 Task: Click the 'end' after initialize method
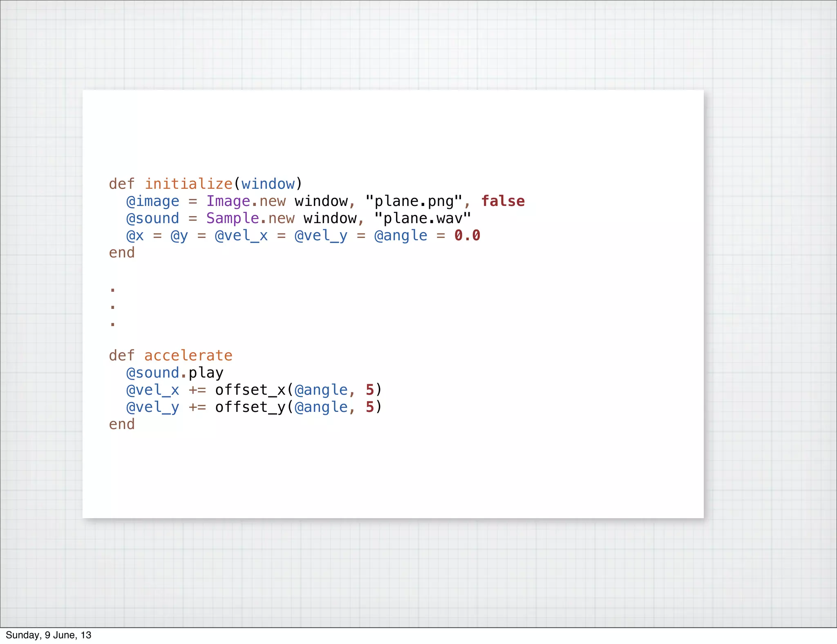click(122, 253)
